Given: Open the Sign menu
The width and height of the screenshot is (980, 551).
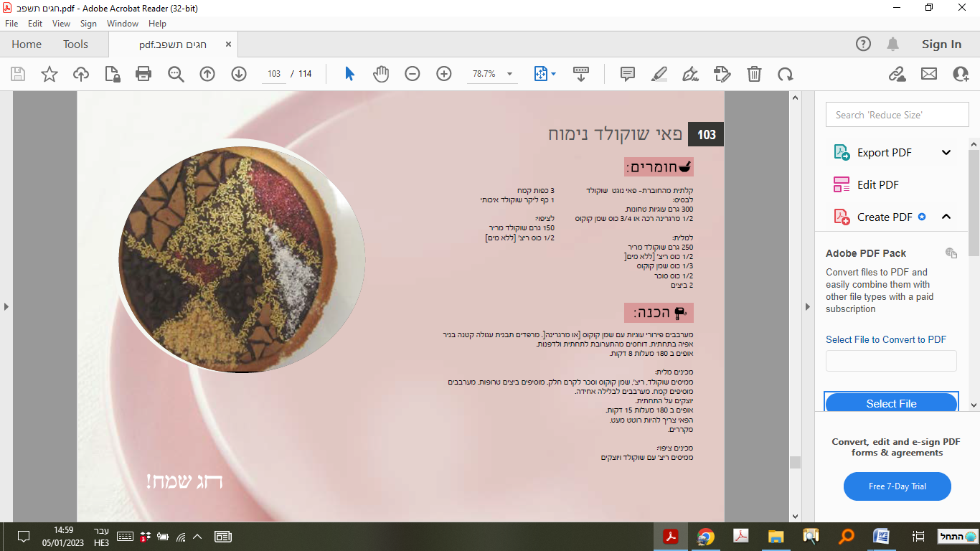Looking at the screenshot, I should [88, 24].
